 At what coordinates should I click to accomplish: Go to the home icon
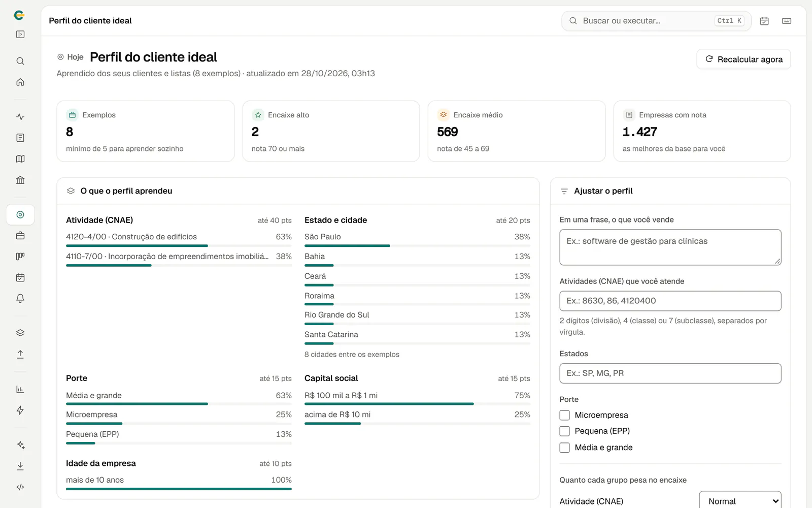[20, 82]
